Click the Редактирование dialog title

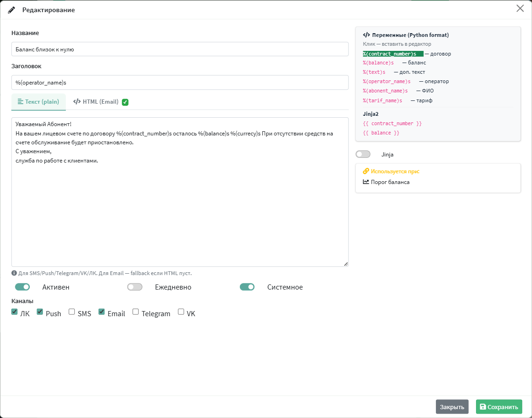[49, 10]
